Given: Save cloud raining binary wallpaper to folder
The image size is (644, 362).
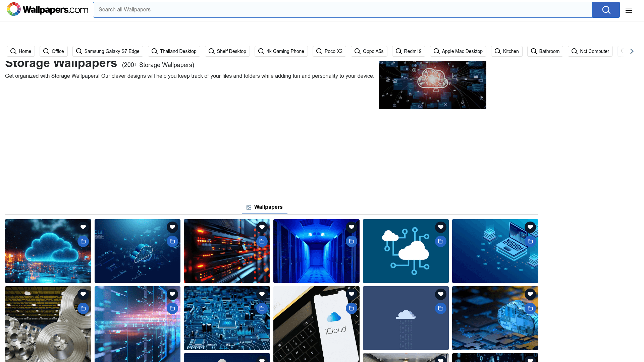Looking at the screenshot, I should point(441,308).
